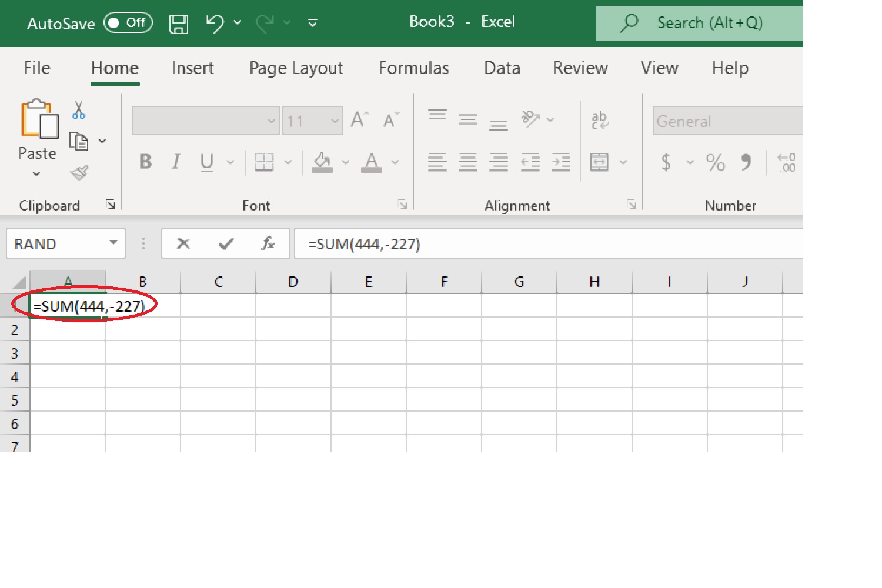Expand the General number format dropdown
The width and height of the screenshot is (882, 588).
tap(727, 121)
